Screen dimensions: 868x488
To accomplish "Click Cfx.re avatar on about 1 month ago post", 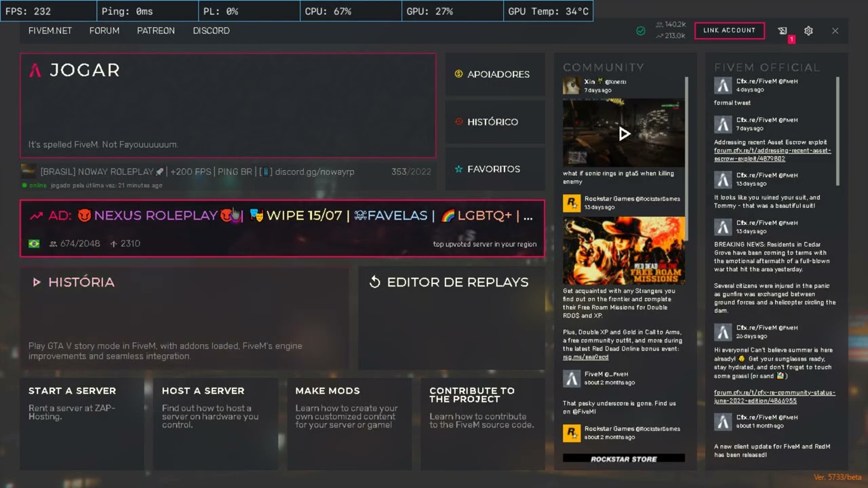I will (723, 422).
